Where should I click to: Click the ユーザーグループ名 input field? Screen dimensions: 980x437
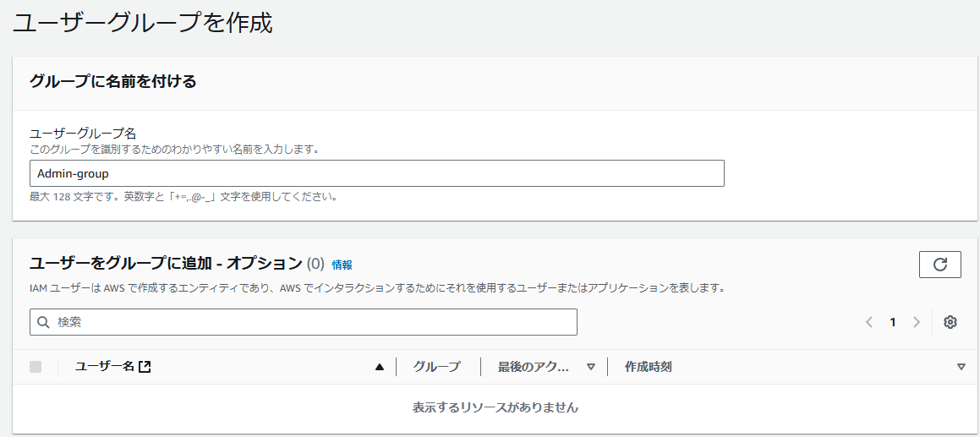377,173
